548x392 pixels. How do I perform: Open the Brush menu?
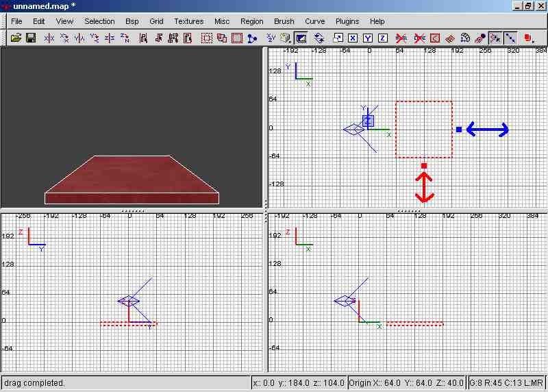[x=284, y=21]
